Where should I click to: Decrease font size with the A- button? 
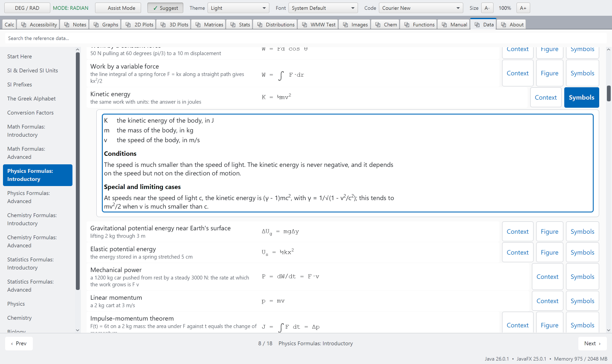pos(487,8)
